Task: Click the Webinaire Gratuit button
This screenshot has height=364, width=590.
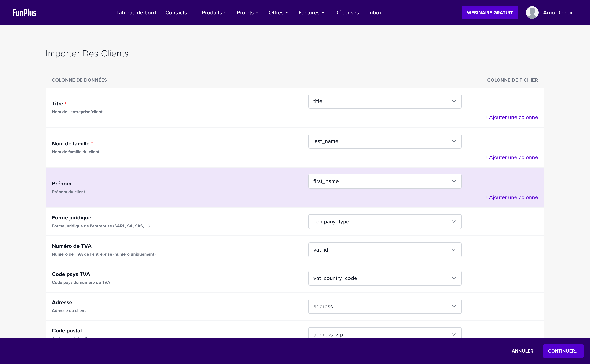Action: tap(489, 13)
